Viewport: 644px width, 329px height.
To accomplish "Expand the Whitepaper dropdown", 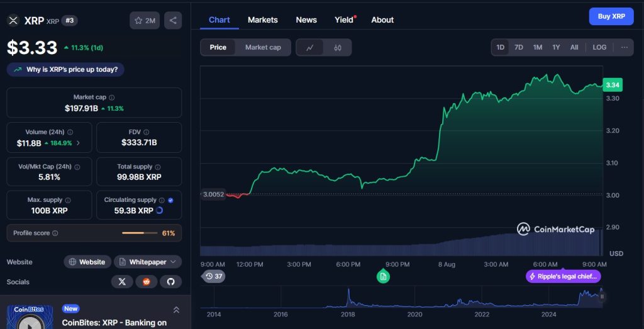I will coord(147,262).
